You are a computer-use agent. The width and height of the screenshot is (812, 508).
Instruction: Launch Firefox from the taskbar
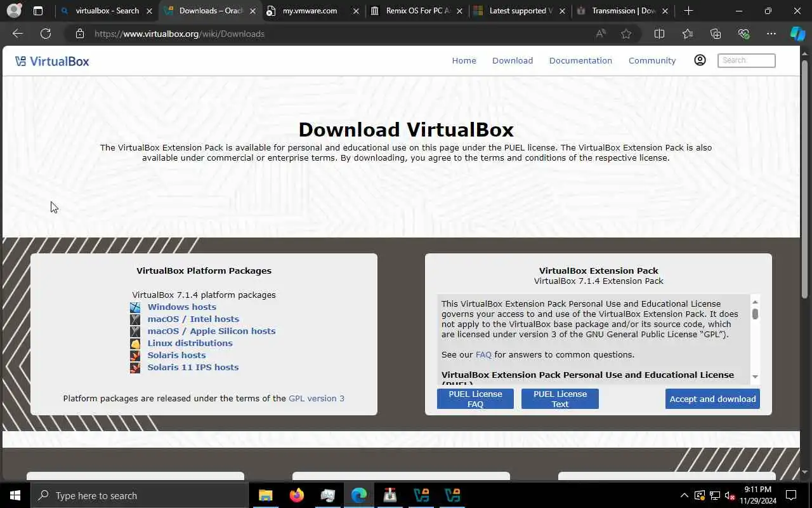point(296,495)
